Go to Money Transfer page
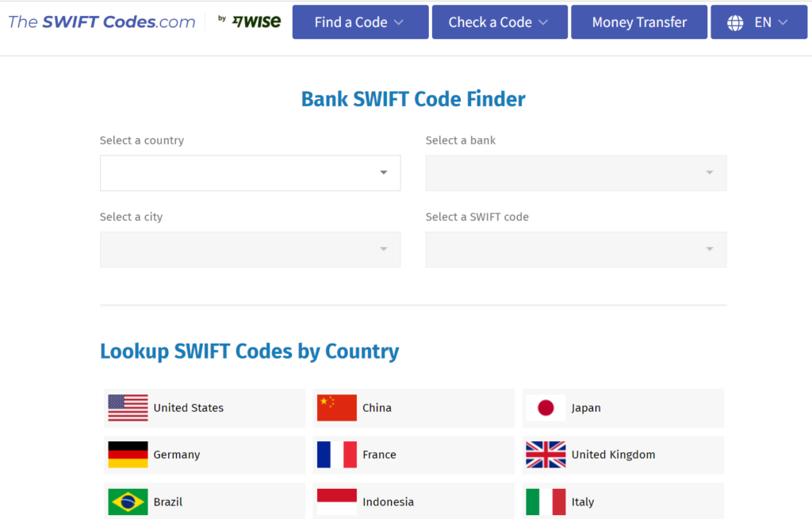812x519 pixels. pos(639,22)
